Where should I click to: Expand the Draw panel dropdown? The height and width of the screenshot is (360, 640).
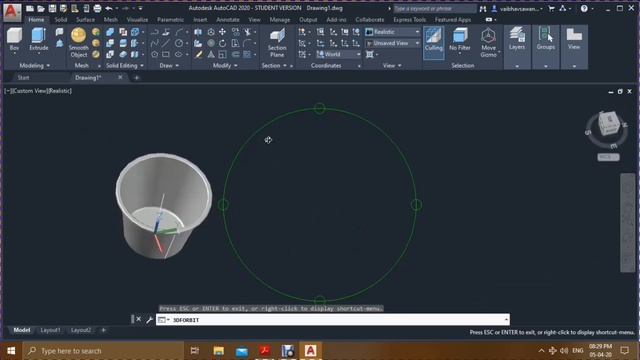point(169,65)
